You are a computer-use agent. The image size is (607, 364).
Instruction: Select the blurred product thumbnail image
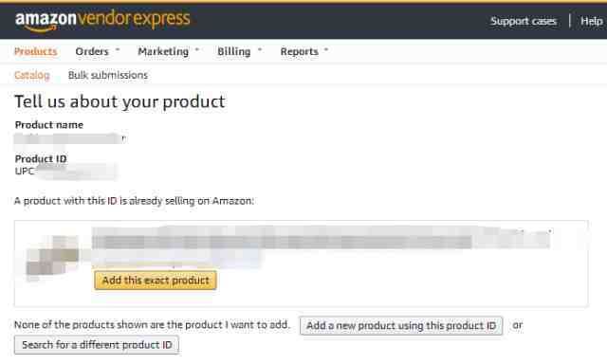53,257
